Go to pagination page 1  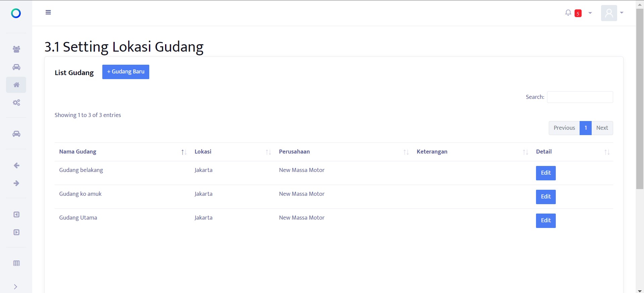click(585, 128)
